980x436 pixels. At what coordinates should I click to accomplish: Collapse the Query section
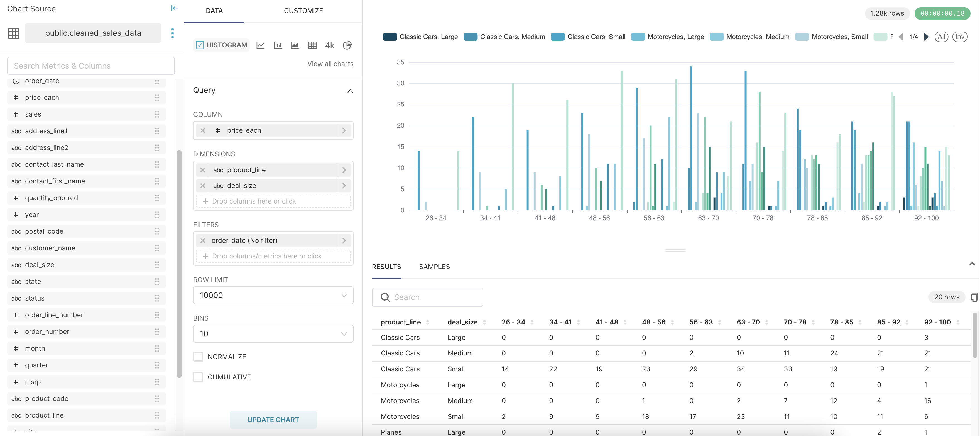pos(350,91)
